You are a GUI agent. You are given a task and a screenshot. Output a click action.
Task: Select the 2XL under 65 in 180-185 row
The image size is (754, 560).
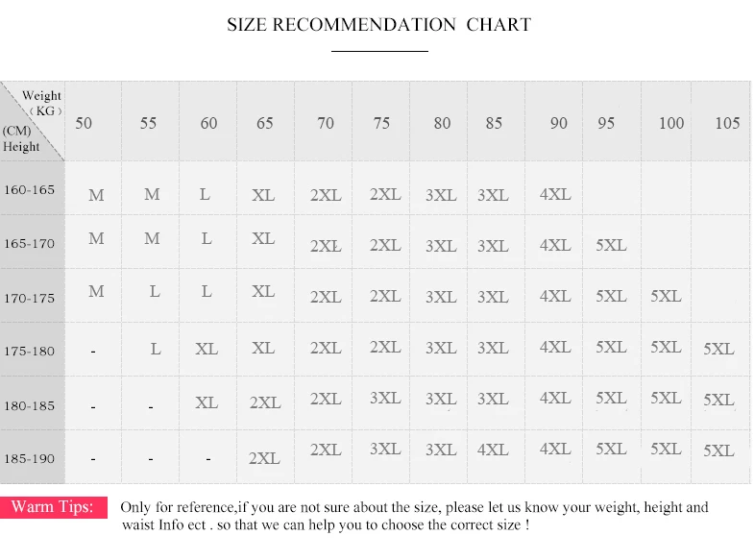tap(265, 402)
